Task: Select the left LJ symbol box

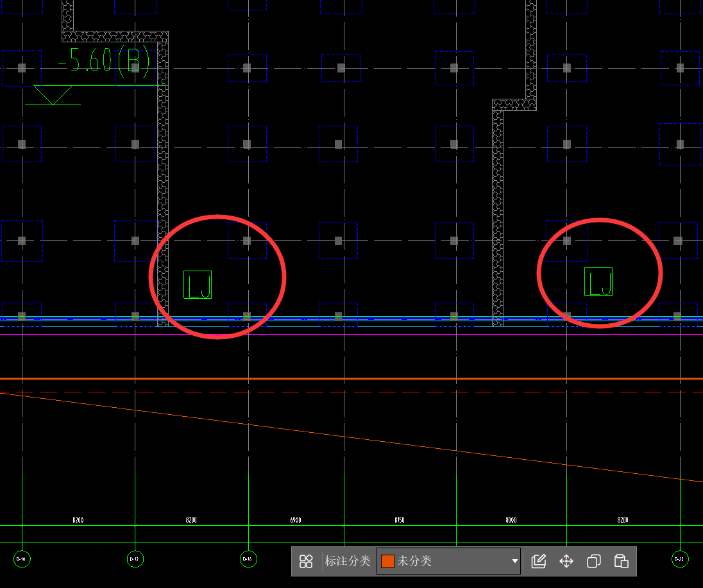Action: 198,285
